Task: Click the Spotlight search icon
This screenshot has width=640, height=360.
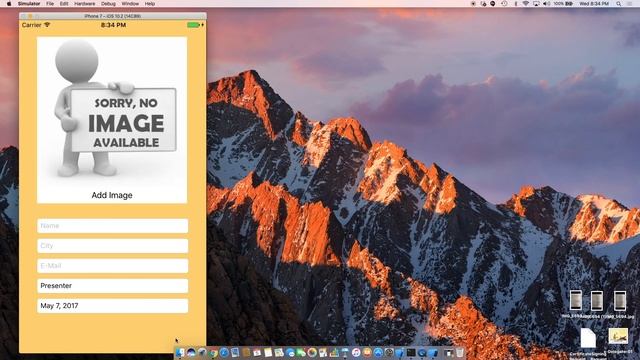Action: click(619, 4)
